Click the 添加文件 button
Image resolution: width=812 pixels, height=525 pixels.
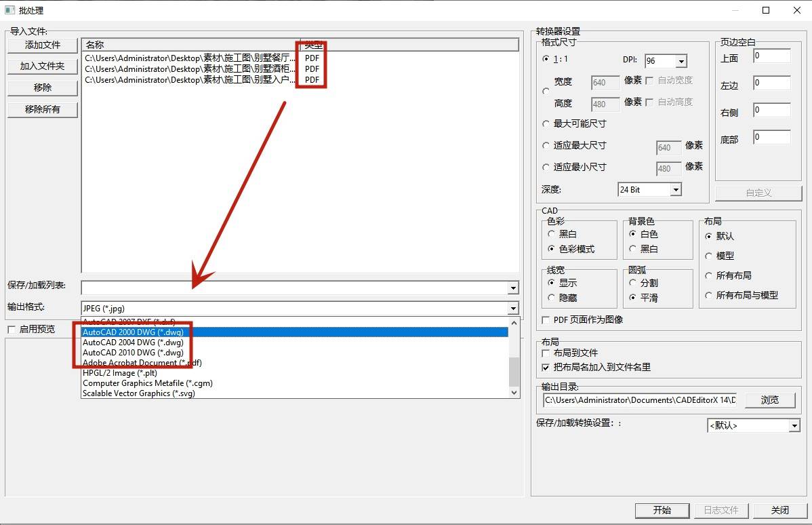tap(43, 45)
